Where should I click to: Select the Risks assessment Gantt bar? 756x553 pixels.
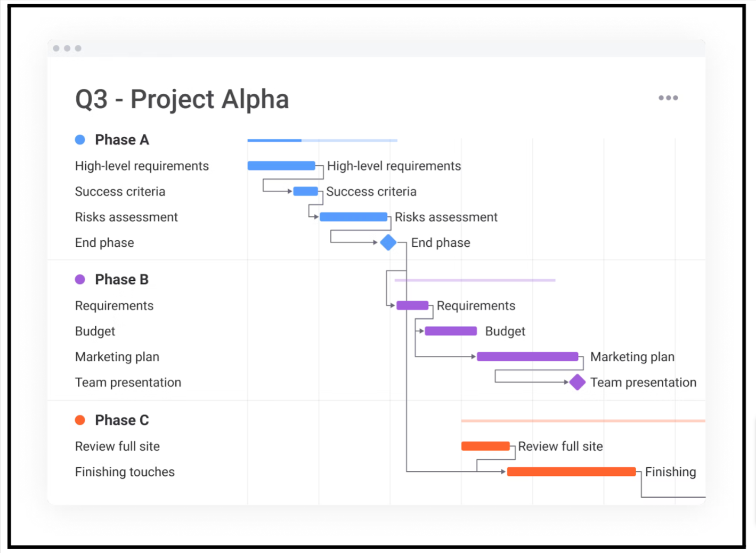(353, 217)
